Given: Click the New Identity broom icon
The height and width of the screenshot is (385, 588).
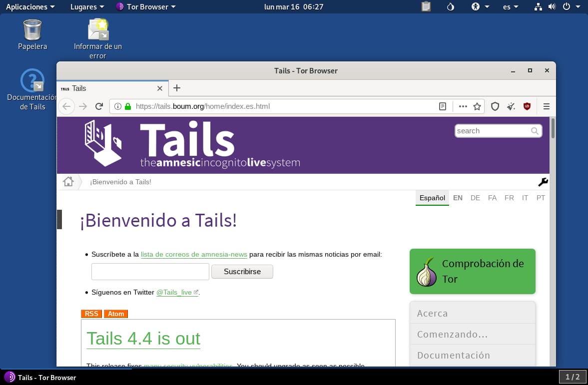Looking at the screenshot, I should point(511,106).
